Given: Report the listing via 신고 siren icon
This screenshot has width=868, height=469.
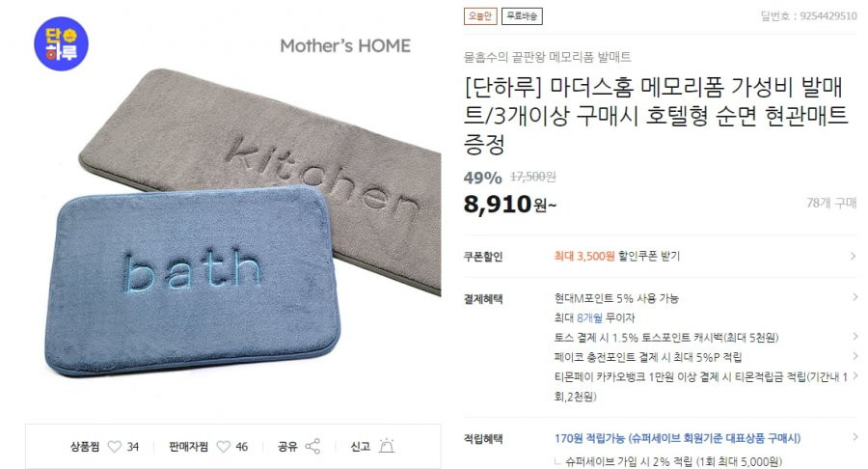Looking at the screenshot, I should click(387, 446).
